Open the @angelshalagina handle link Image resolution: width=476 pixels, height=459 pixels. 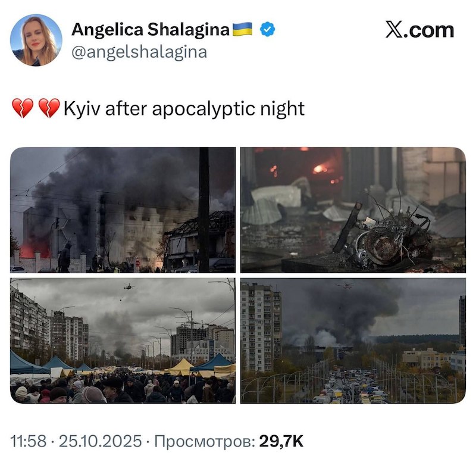[139, 52]
